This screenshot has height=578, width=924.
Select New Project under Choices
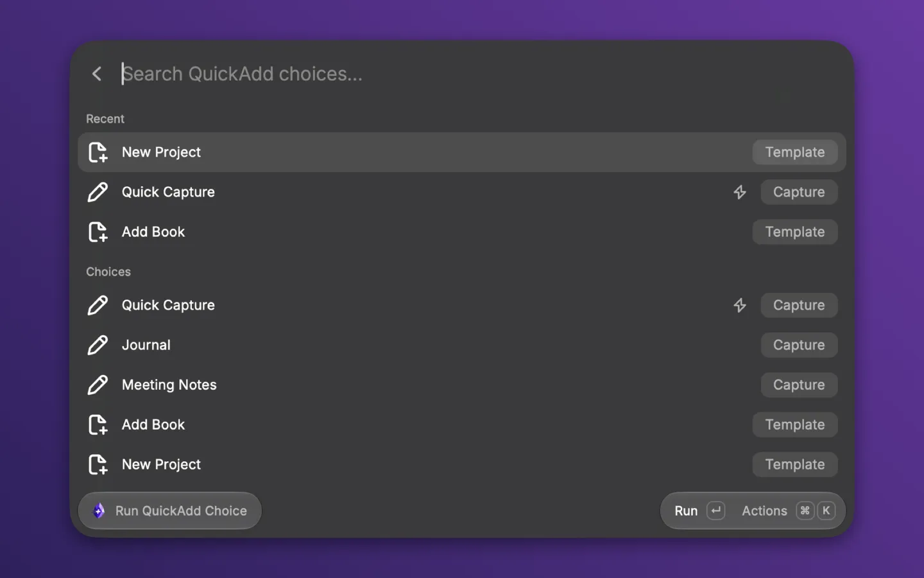point(462,464)
